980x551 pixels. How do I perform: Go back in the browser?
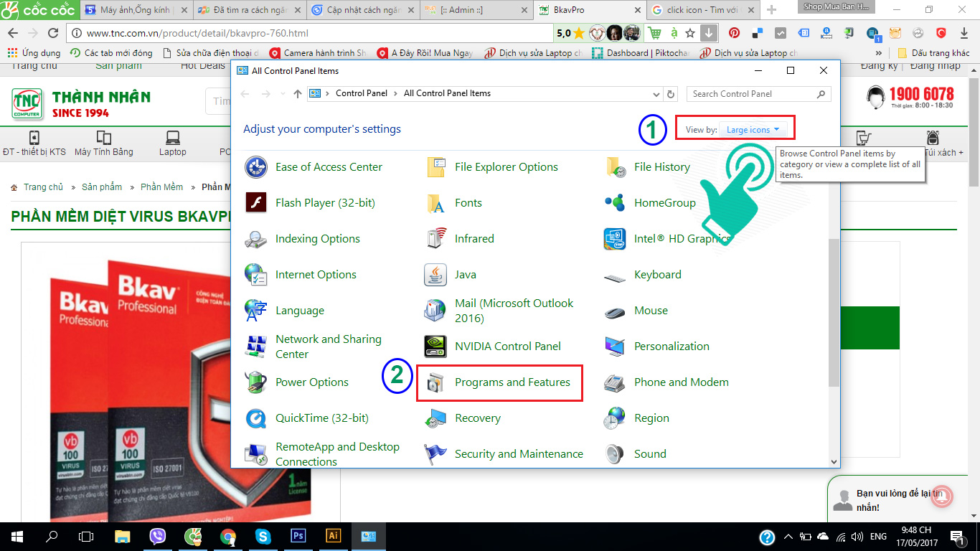tap(12, 33)
